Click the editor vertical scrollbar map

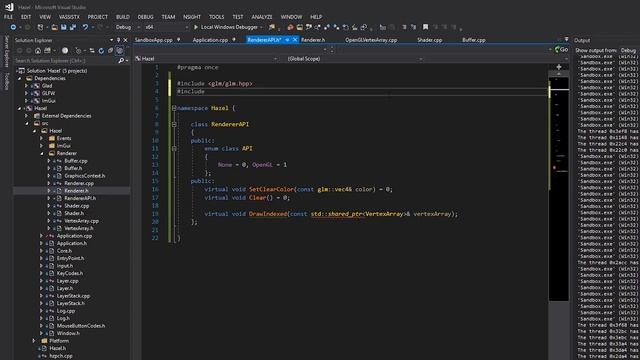(558, 188)
